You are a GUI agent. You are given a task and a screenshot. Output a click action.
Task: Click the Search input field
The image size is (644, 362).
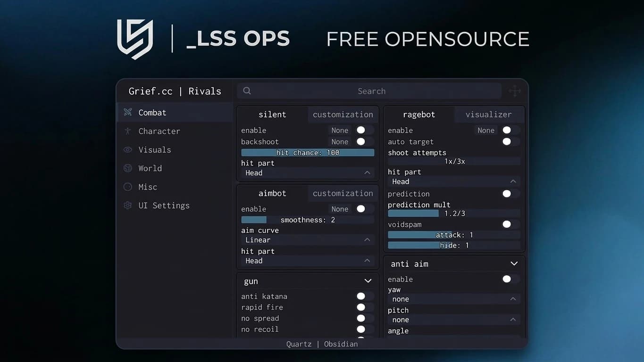tap(369, 91)
